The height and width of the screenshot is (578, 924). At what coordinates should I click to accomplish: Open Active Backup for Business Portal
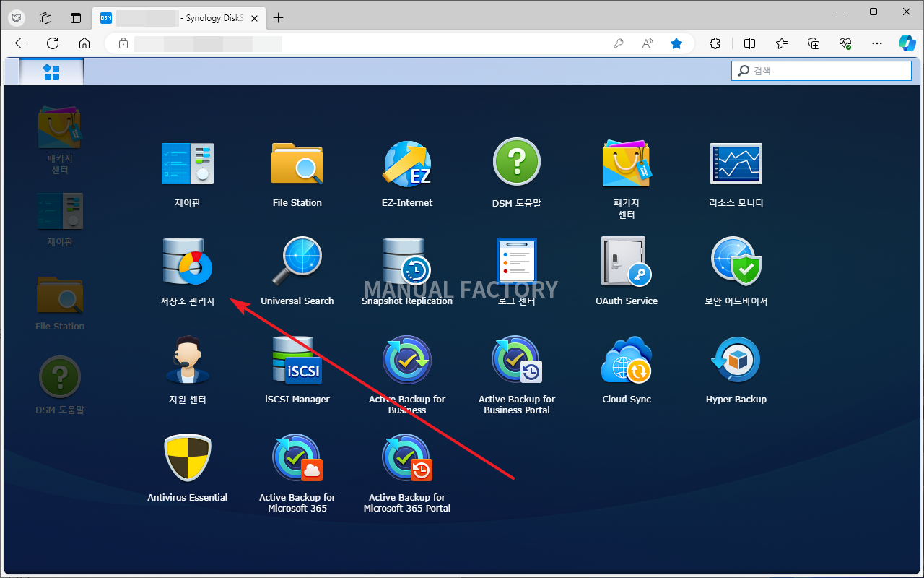[x=517, y=359]
